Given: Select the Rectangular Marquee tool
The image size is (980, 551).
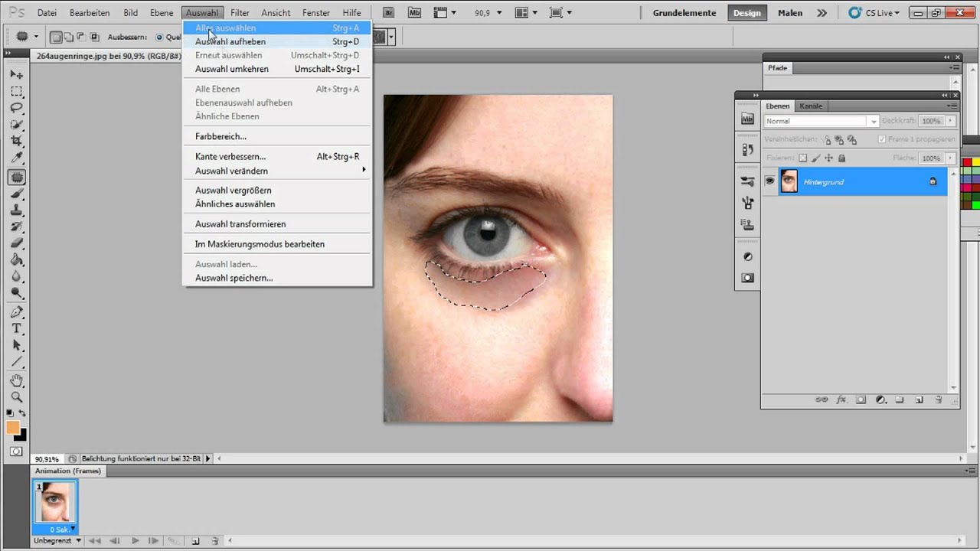Looking at the screenshot, I should point(16,91).
